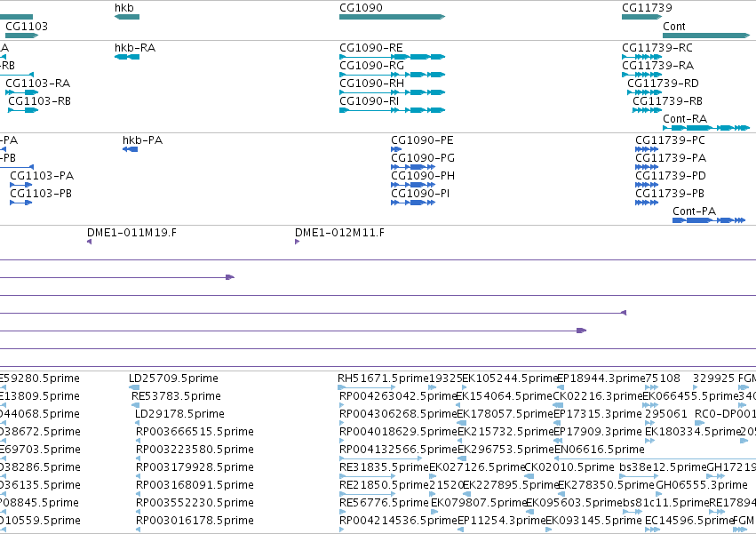
Task: Click the RP003168091.5prime EST
Action: coord(139,494)
